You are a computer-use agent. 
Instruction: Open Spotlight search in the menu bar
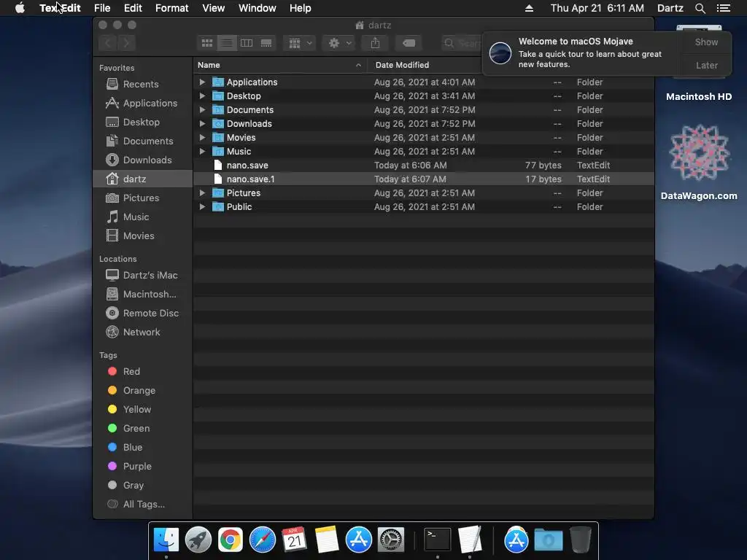pyautogui.click(x=700, y=8)
